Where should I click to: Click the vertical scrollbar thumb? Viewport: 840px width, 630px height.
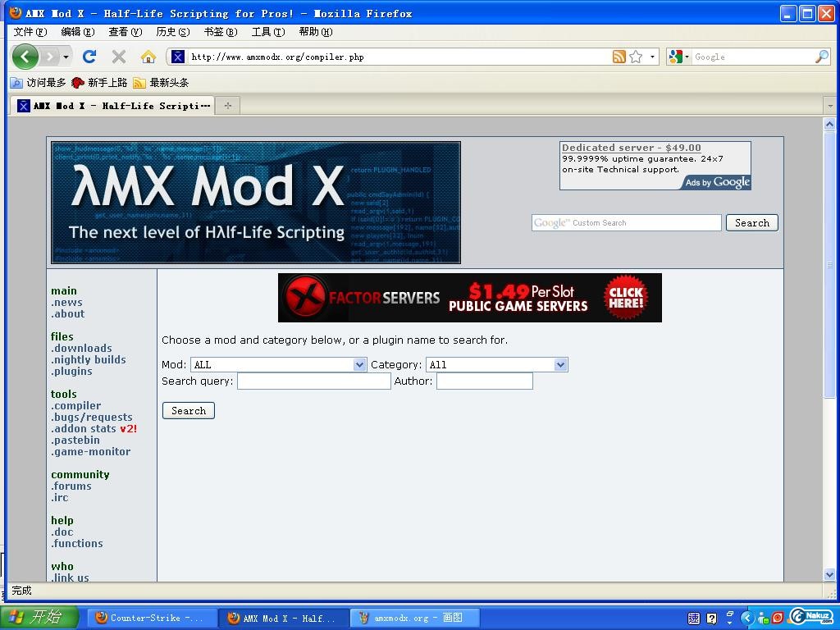(x=829, y=265)
